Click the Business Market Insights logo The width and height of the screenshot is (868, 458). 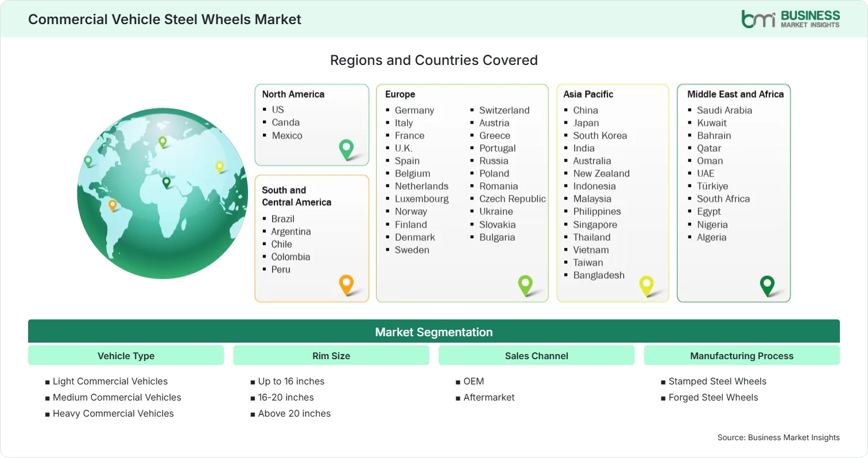(x=790, y=18)
